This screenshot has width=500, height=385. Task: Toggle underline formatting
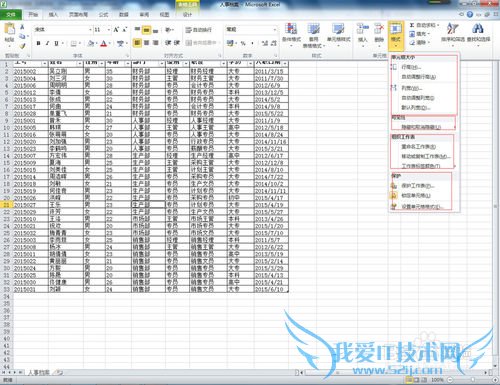56,43
